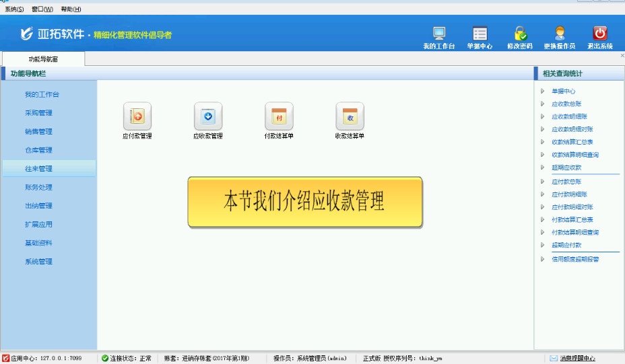Open the 帮助(H) menu
The width and height of the screenshot is (625, 364).
pos(71,9)
